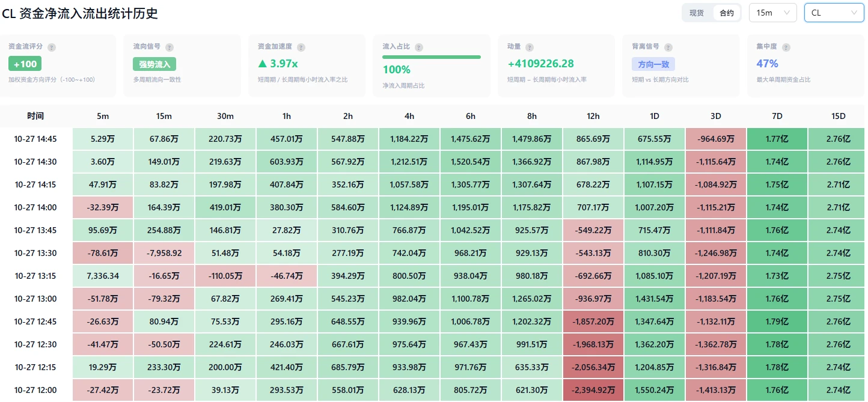
Task: Click the 15m table column header
Action: (164, 116)
